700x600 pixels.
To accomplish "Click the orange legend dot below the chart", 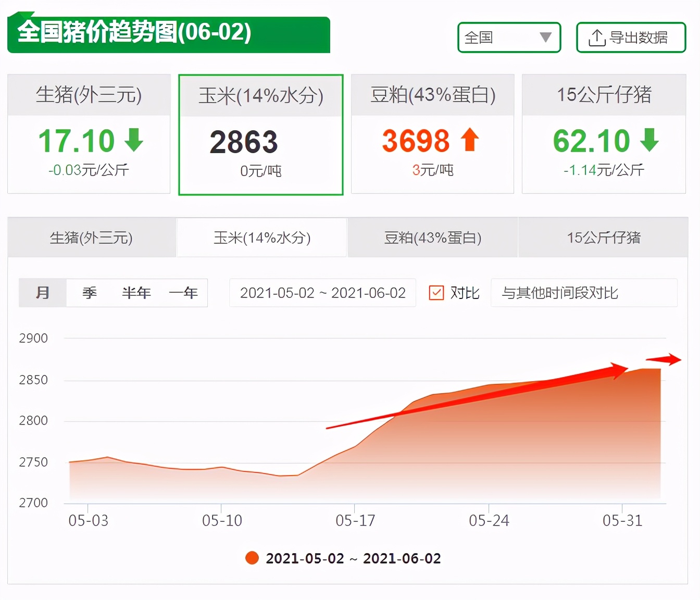I will pyautogui.click(x=252, y=558).
